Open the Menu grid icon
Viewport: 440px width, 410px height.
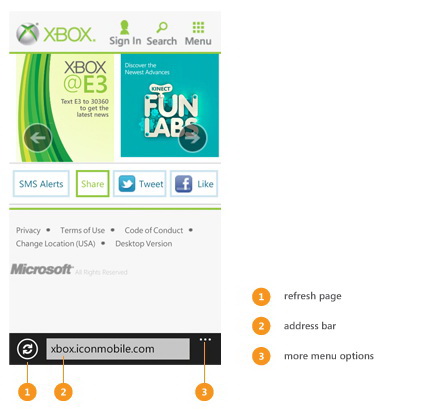(x=198, y=27)
